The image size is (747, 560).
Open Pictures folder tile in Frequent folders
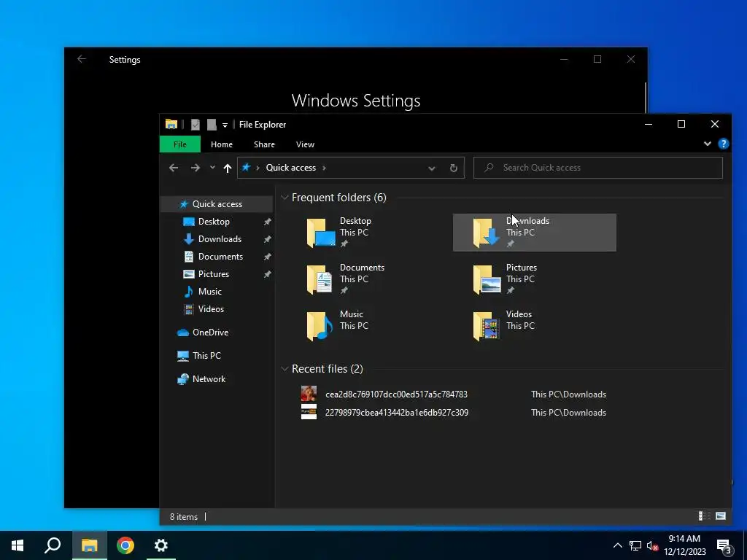[535, 279]
